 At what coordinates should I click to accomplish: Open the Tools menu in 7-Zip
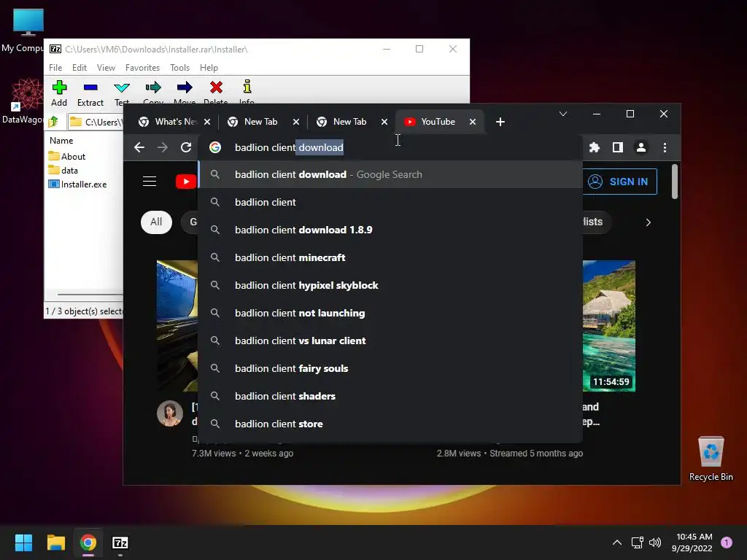coord(179,68)
